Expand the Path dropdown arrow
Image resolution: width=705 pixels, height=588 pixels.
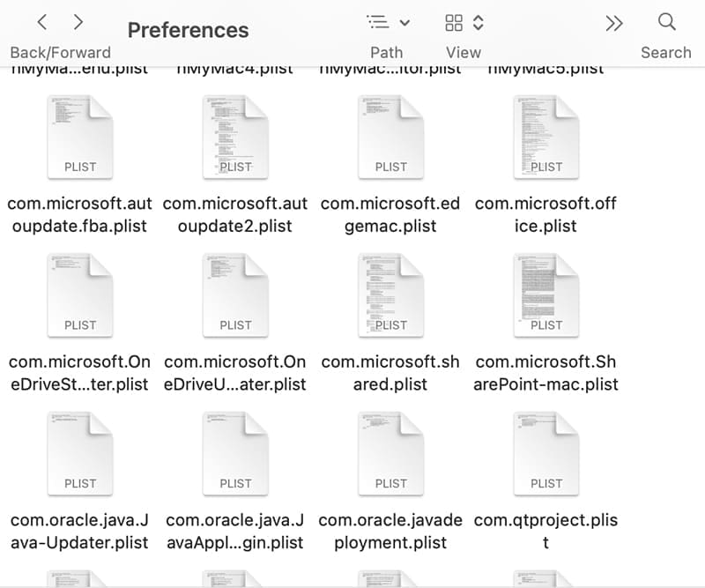pos(404,22)
